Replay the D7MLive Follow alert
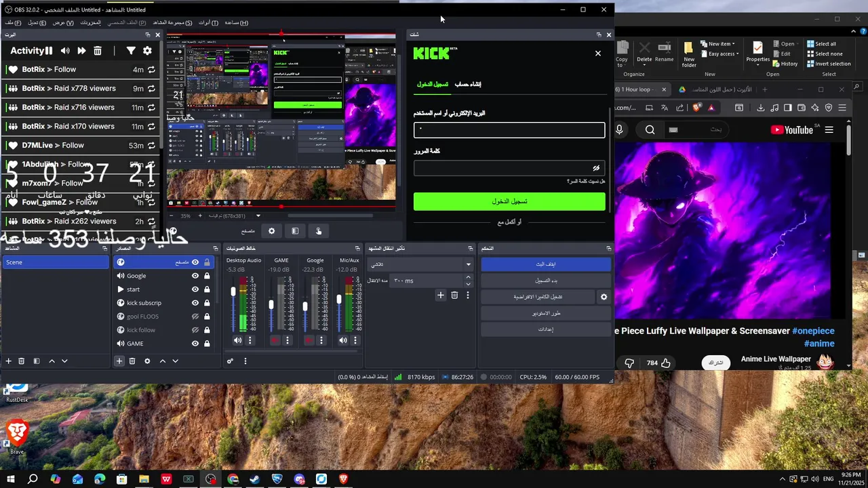The height and width of the screenshot is (488, 868). pos(151,146)
